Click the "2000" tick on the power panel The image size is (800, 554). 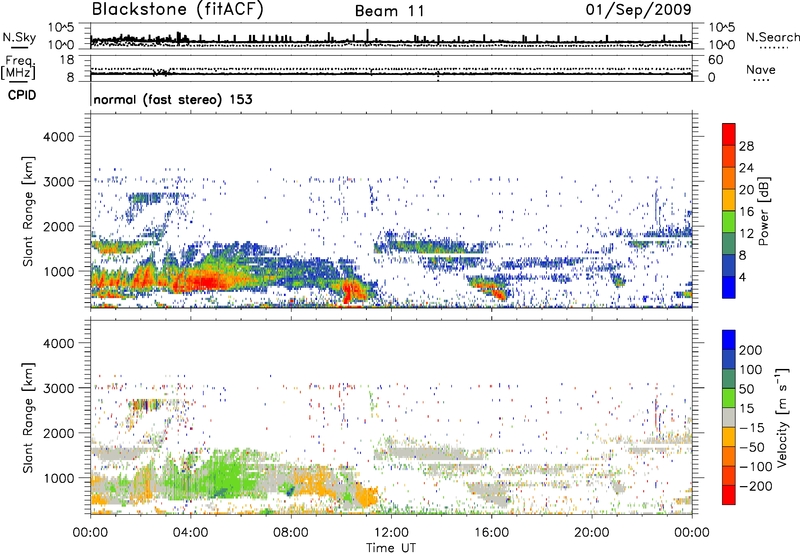coord(58,226)
